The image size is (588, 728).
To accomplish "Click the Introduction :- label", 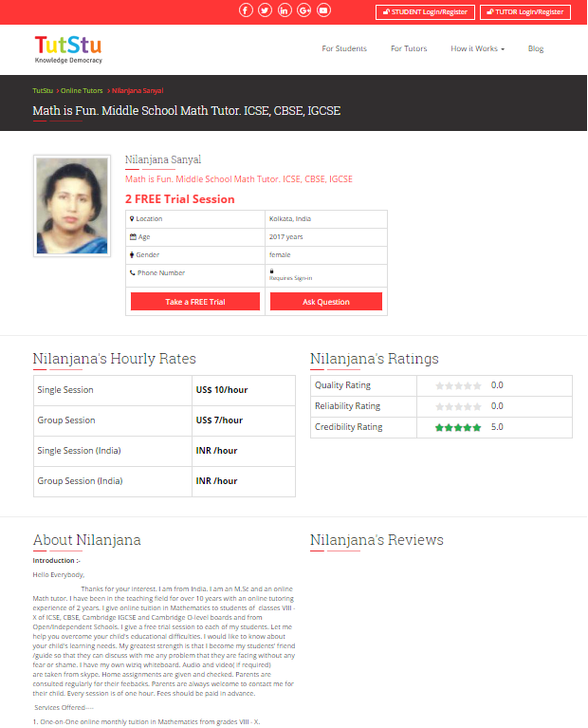I will pyautogui.click(x=56, y=560).
